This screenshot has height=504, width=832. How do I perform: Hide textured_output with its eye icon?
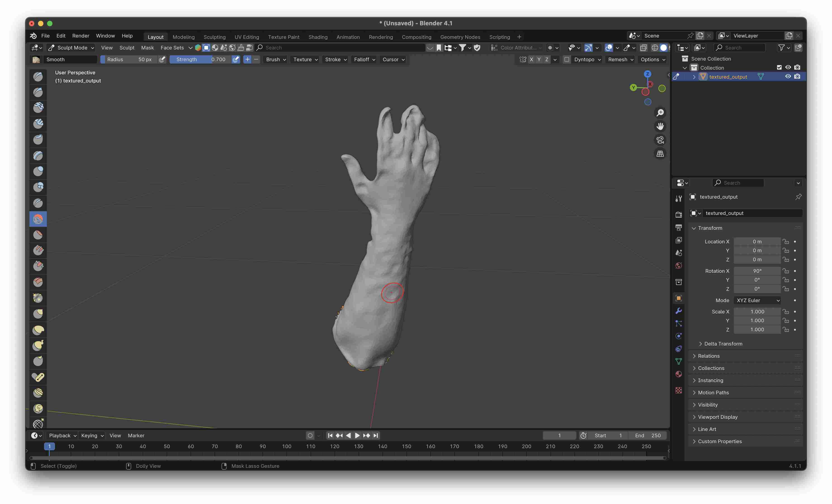pyautogui.click(x=788, y=77)
